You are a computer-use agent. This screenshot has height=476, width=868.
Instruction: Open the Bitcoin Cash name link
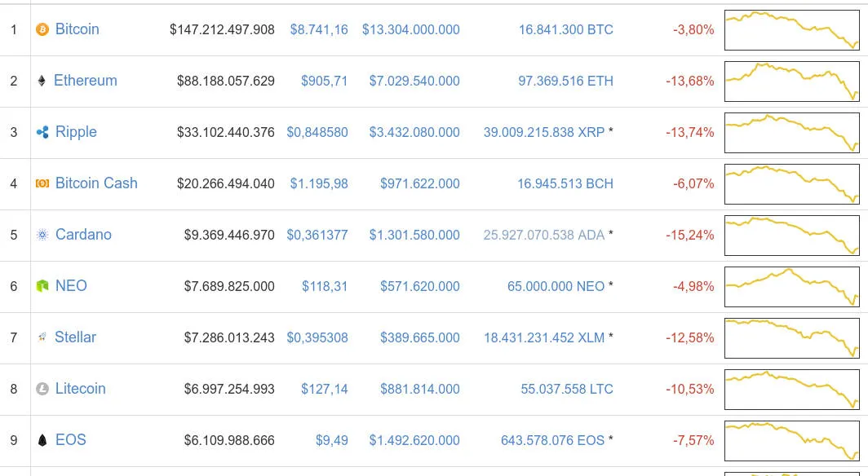tap(96, 183)
